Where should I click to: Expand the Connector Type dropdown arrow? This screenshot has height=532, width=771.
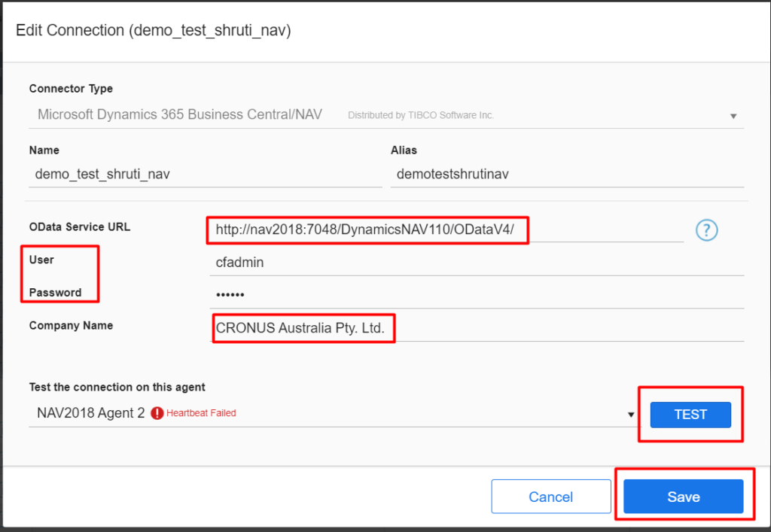pyautogui.click(x=733, y=117)
